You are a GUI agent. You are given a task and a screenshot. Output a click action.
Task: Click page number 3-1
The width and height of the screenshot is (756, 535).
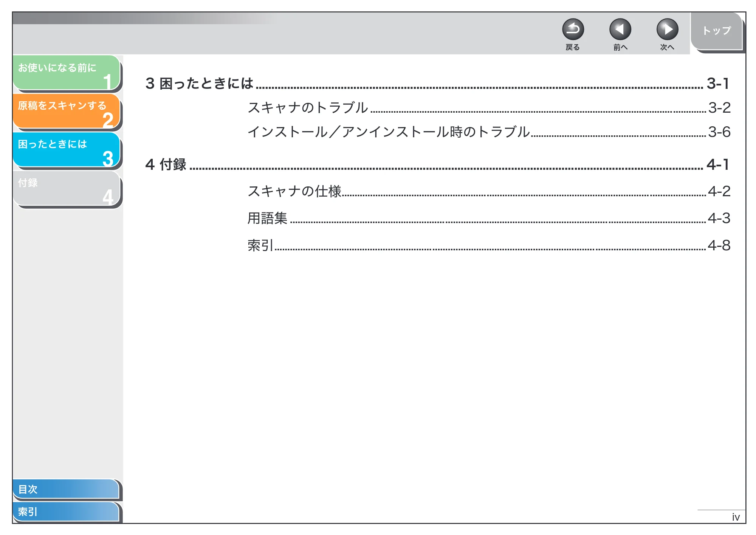pos(718,83)
